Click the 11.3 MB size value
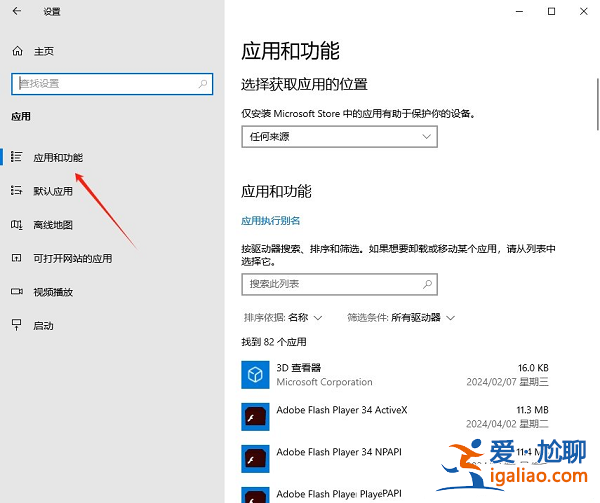The image size is (600, 503). (x=532, y=410)
